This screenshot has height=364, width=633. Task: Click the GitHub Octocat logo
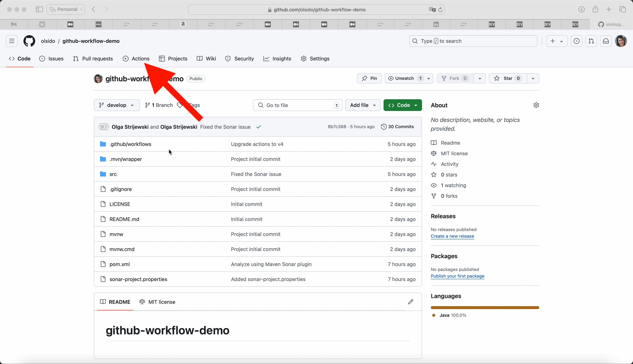coord(29,41)
